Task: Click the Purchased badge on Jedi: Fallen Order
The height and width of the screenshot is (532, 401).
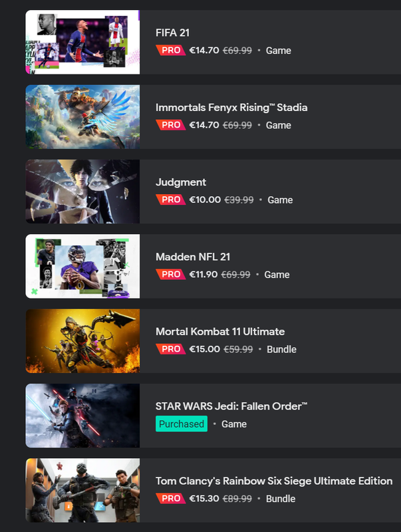Action: click(182, 424)
